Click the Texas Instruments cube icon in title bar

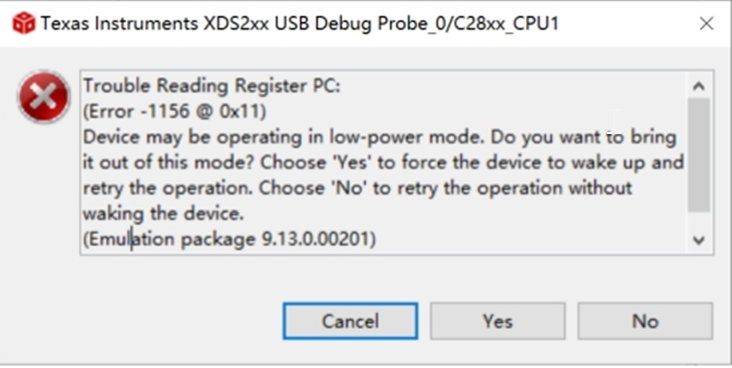tap(23, 23)
